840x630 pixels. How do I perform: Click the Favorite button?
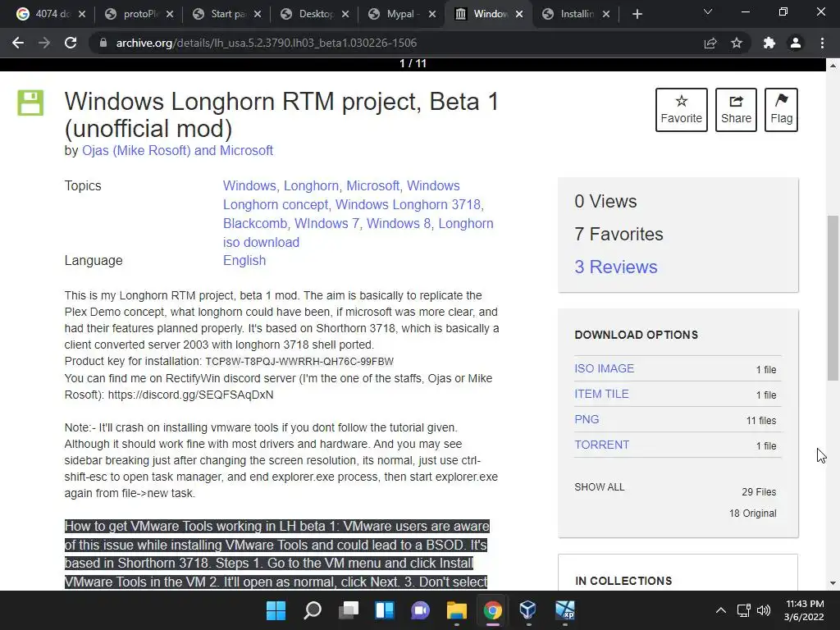(x=682, y=110)
